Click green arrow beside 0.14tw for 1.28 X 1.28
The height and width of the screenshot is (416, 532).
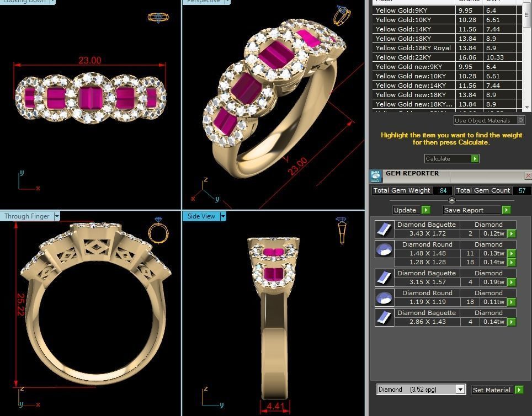[511, 262]
